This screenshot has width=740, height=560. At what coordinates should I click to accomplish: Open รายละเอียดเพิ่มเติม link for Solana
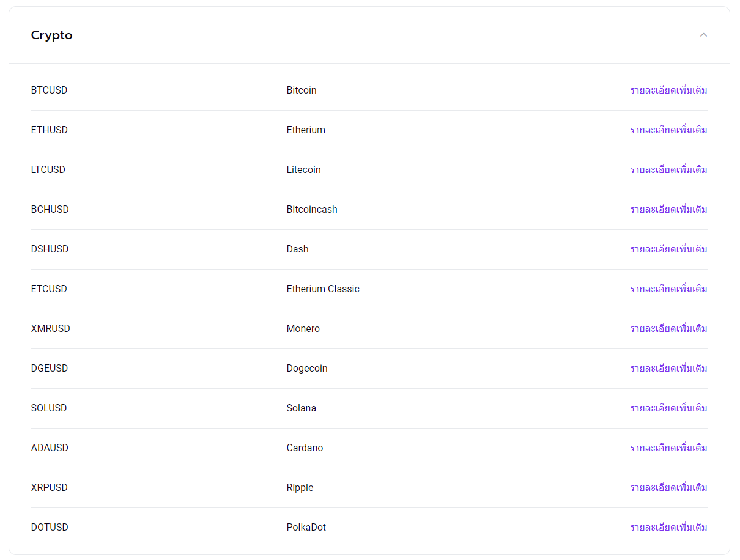click(669, 408)
